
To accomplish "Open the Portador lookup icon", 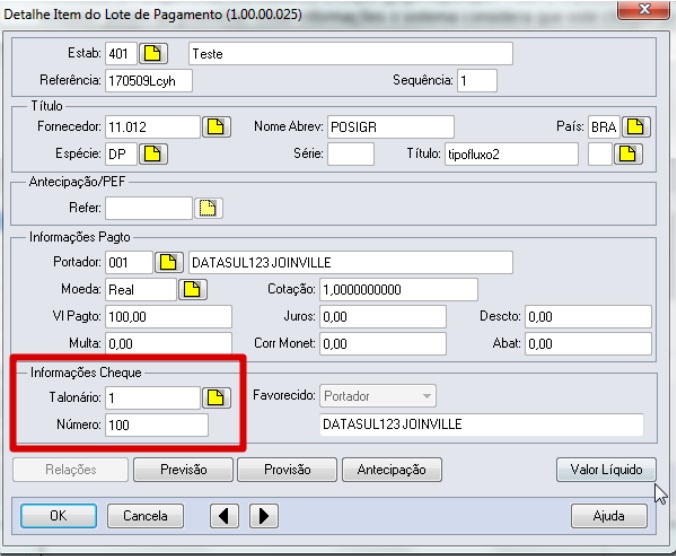I will pyautogui.click(x=169, y=262).
